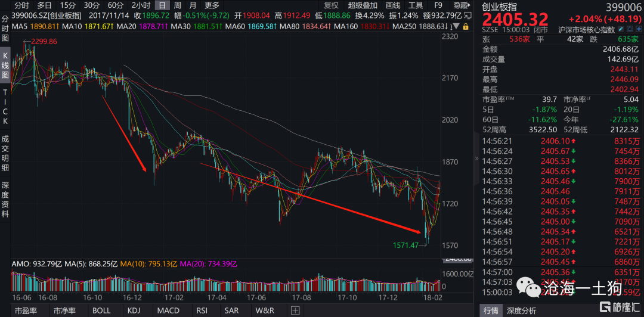Open the 更多 period options
The width and height of the screenshot is (644, 317).
212,5
